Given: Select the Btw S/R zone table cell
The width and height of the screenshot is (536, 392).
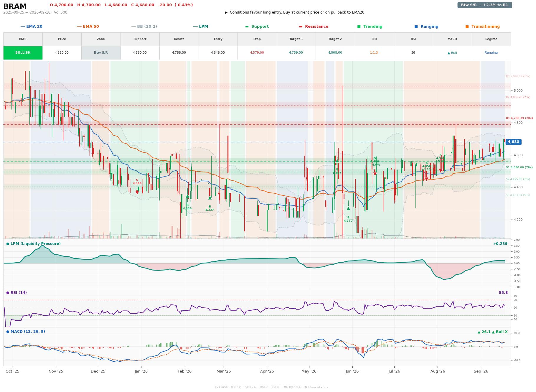Looking at the screenshot, I should (101, 53).
